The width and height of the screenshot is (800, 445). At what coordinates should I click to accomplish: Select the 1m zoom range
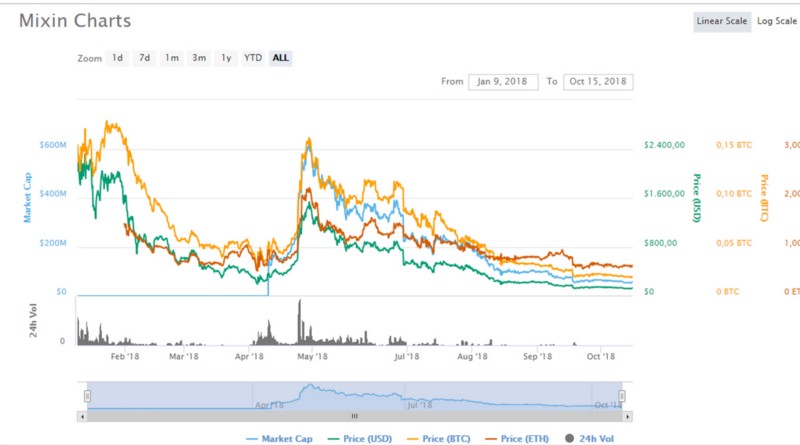point(172,58)
